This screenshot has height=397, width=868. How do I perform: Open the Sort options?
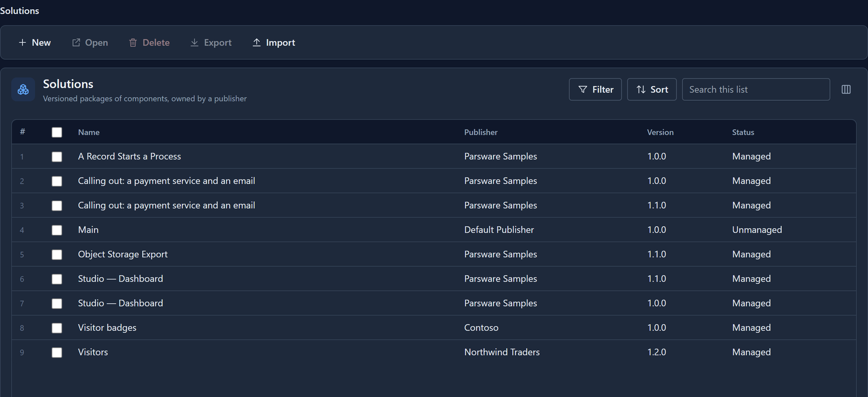[652, 89]
